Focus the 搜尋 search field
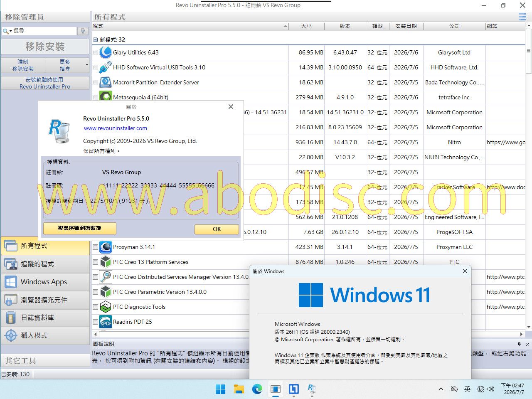Viewport: 532px width, 399px height. click(x=44, y=31)
